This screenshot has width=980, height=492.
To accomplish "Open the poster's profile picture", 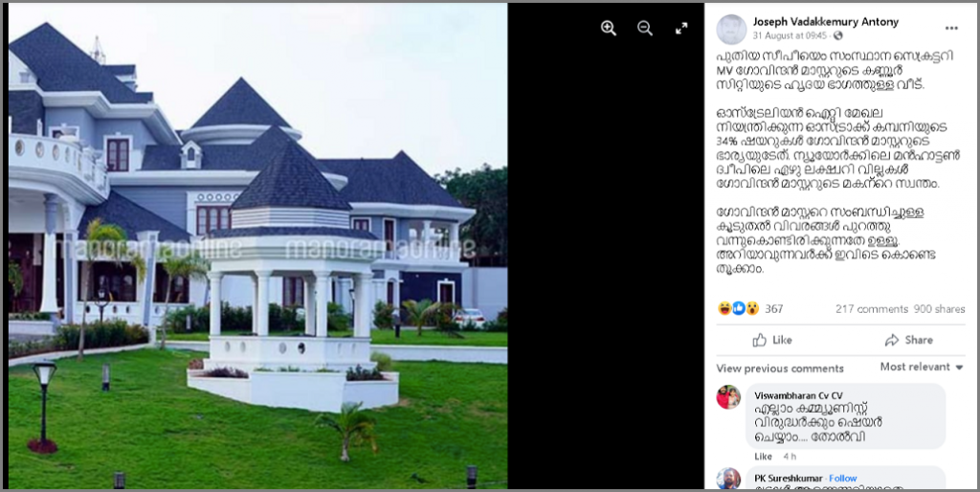I will coord(730,29).
